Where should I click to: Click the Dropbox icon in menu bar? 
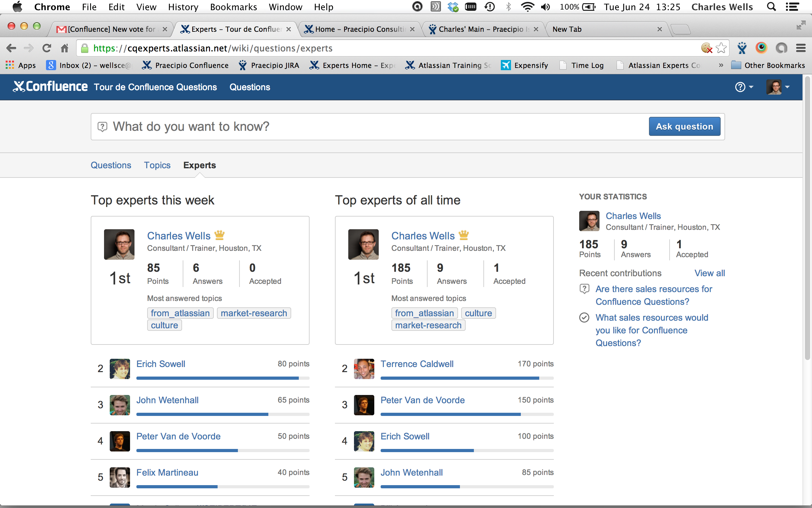click(453, 7)
